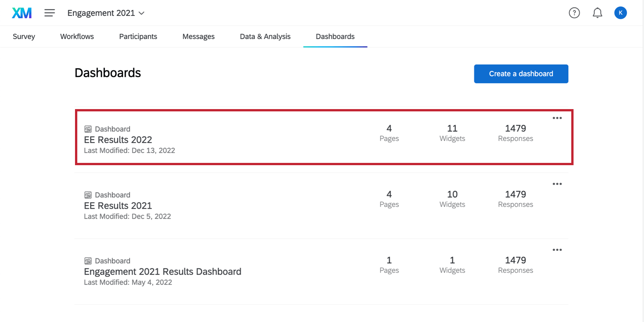Open three-dot menu for EE Results 2021
Image resolution: width=644 pixels, height=322 pixels.
pyautogui.click(x=557, y=184)
